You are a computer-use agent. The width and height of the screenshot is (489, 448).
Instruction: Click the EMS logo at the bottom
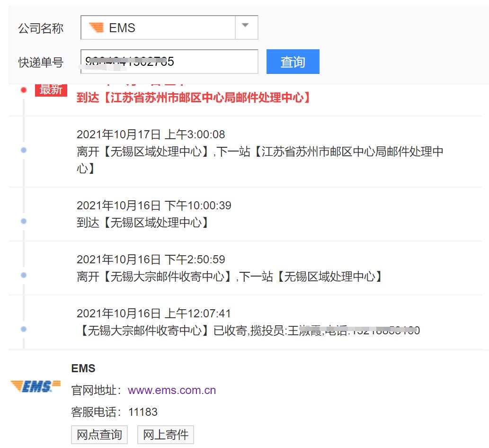pyautogui.click(x=34, y=387)
